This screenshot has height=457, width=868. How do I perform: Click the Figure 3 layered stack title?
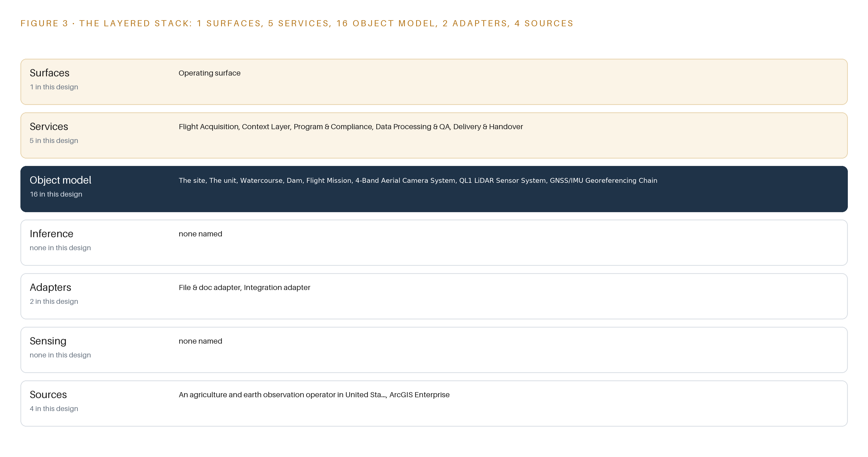click(297, 23)
